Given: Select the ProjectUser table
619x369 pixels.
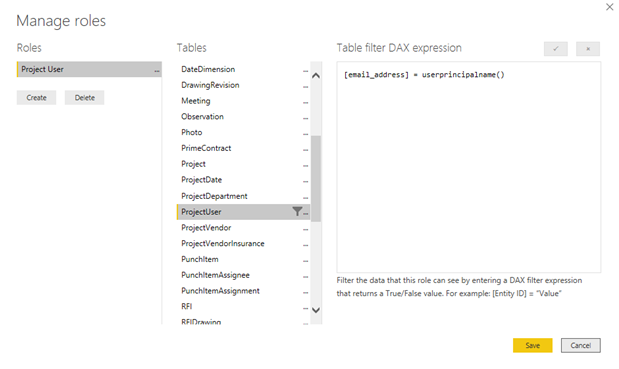Looking at the screenshot, I should click(x=243, y=212).
